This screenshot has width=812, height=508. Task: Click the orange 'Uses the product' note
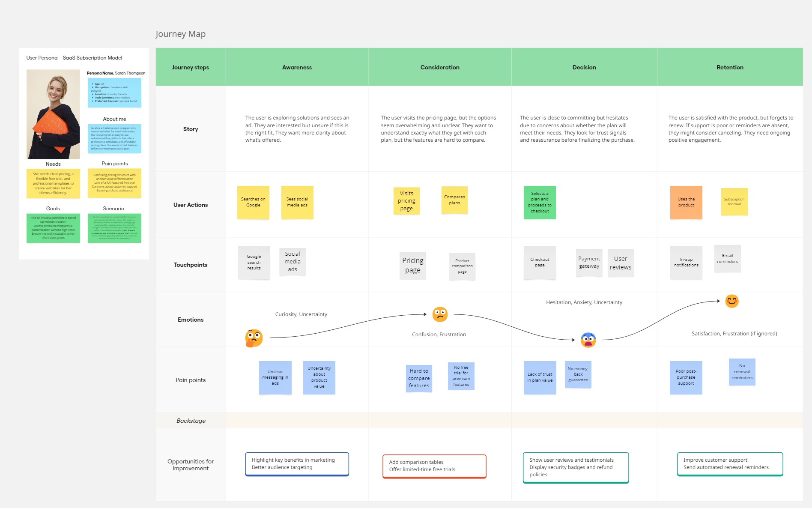(x=686, y=202)
